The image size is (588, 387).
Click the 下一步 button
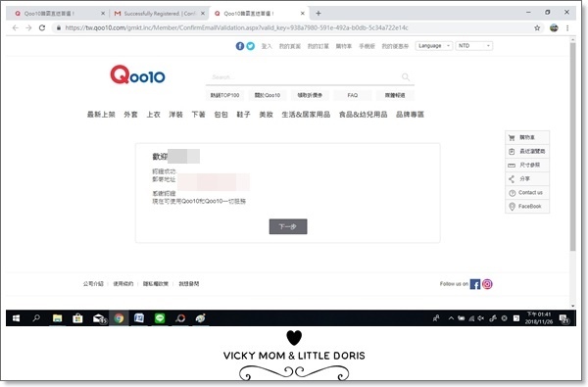click(288, 226)
